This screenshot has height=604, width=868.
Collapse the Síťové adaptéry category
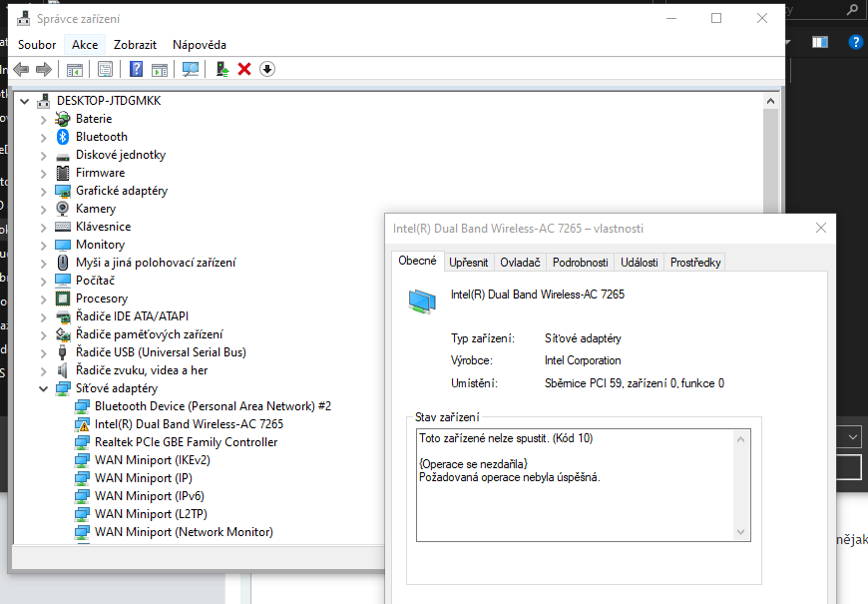43,388
